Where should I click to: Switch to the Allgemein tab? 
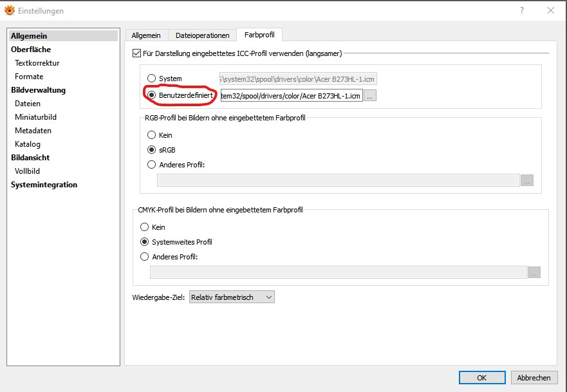coord(146,35)
